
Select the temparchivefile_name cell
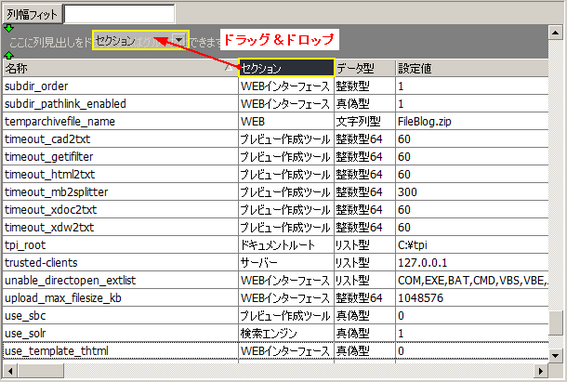pyautogui.click(x=120, y=122)
